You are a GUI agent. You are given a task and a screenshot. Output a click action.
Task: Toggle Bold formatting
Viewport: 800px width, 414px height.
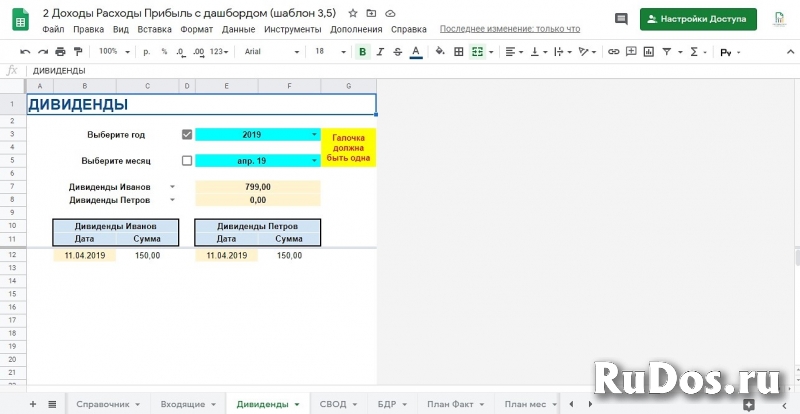tap(362, 51)
